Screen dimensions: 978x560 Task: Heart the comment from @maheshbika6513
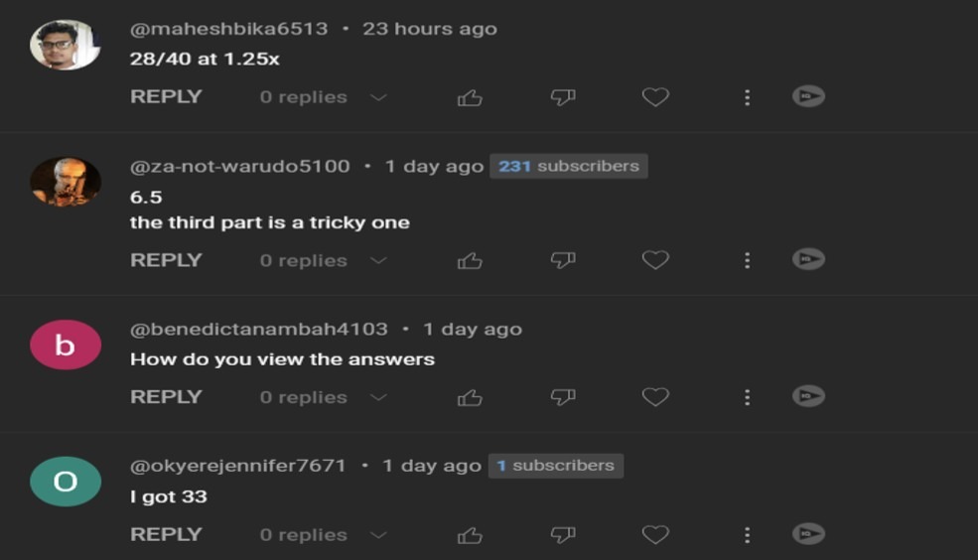(655, 97)
